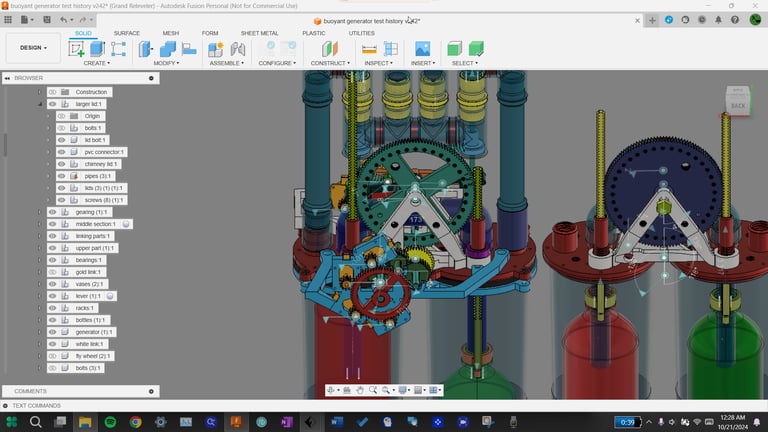Open Spotify from the Windows taskbar
Image resolution: width=768 pixels, height=432 pixels.
110,422
